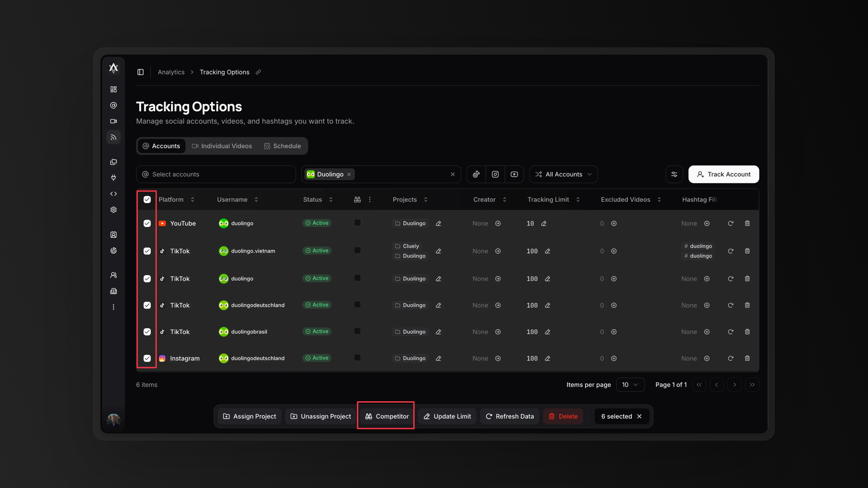
Task: Copy the page link icon beside the breadcrumb
Action: [258, 72]
